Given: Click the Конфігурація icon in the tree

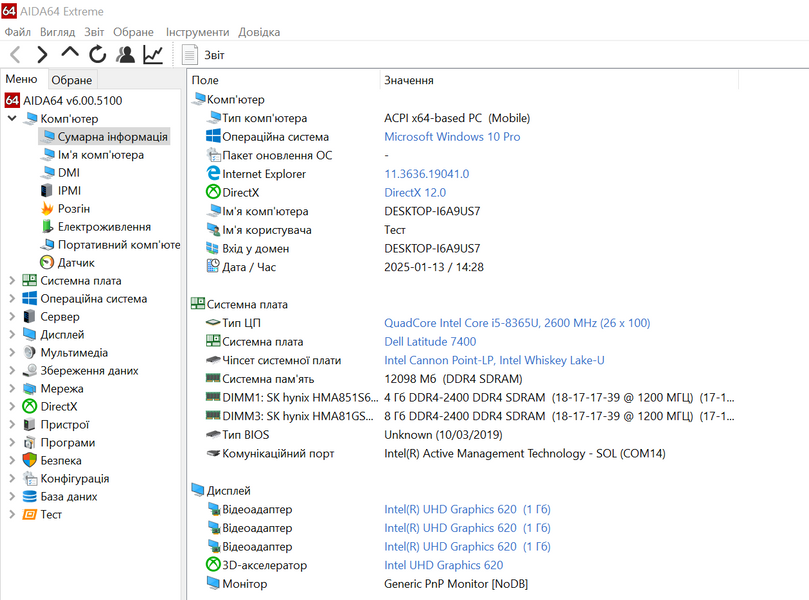Looking at the screenshot, I should [29, 478].
